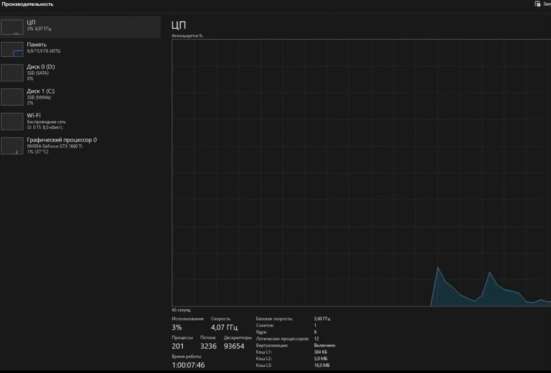Open the Память performance section

click(80, 49)
